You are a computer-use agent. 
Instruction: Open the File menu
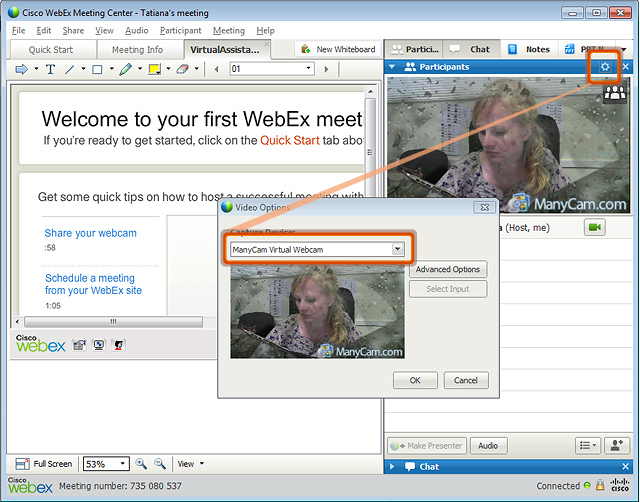tap(18, 31)
